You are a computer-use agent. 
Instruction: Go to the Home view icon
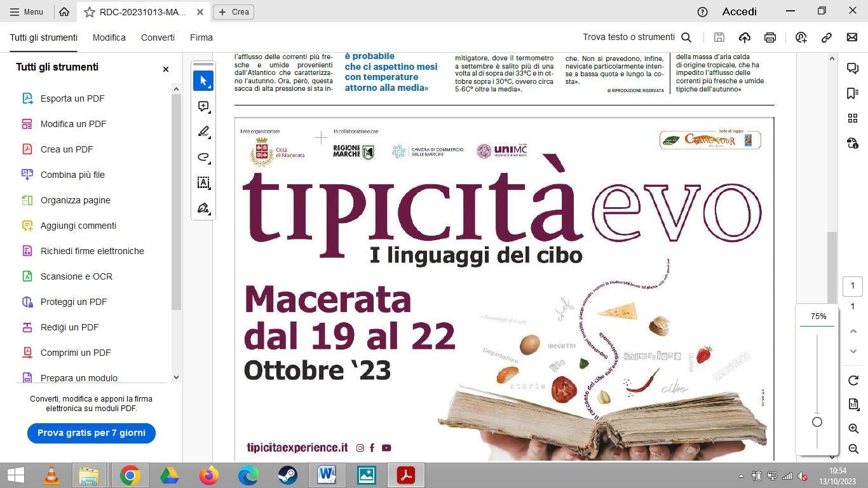click(x=64, y=11)
